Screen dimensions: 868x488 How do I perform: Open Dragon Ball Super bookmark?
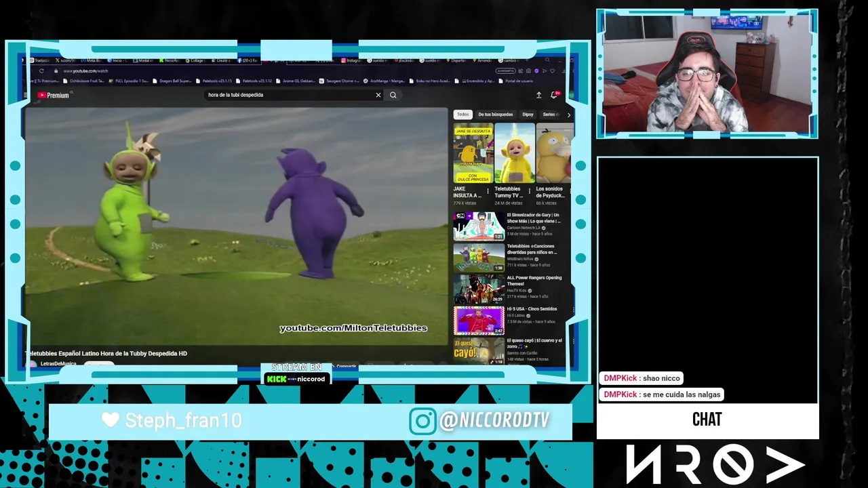(x=172, y=81)
